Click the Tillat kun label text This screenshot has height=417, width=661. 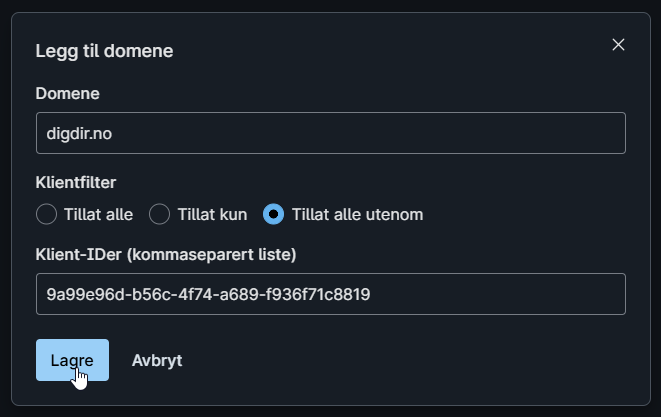pyautogui.click(x=212, y=214)
